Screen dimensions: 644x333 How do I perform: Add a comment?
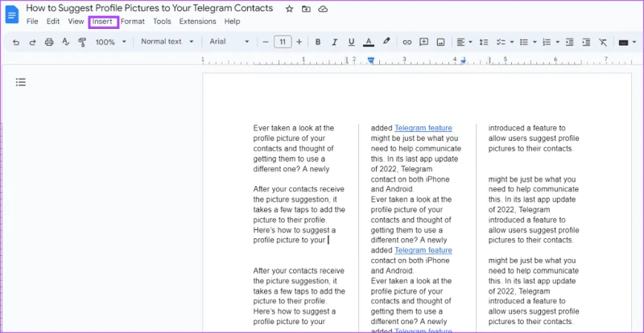[424, 42]
